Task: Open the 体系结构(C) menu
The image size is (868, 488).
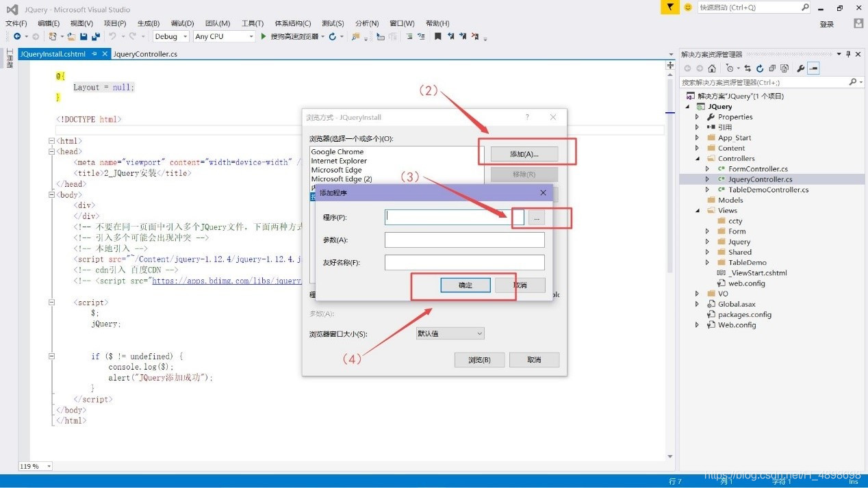Action: (x=292, y=23)
